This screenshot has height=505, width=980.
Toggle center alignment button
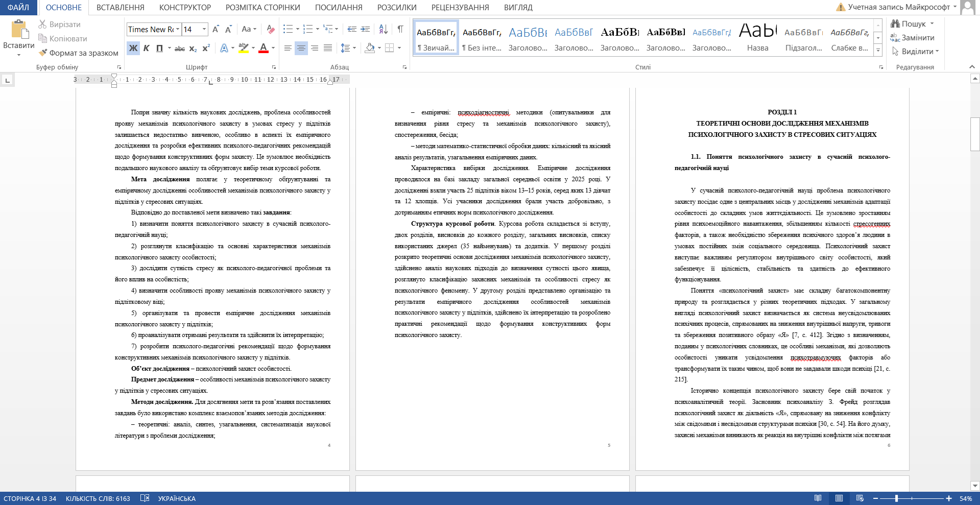tap(301, 48)
